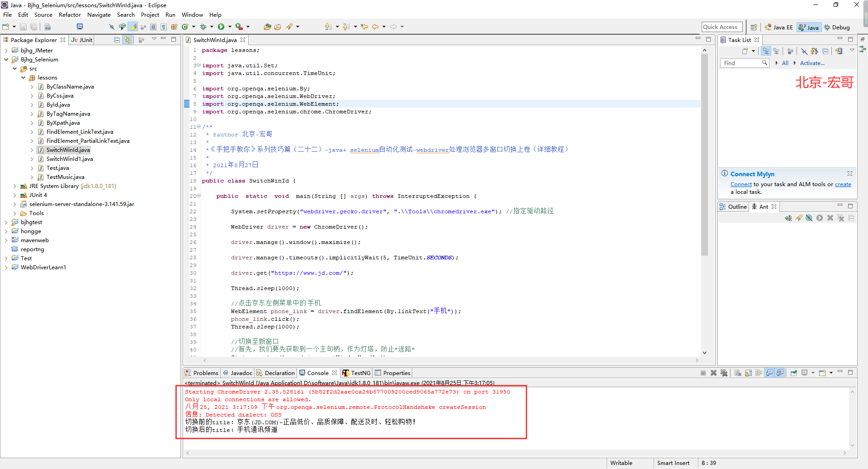Jump to Last Edit Location icon
Screen dimensions: 868x469
click(x=364, y=27)
